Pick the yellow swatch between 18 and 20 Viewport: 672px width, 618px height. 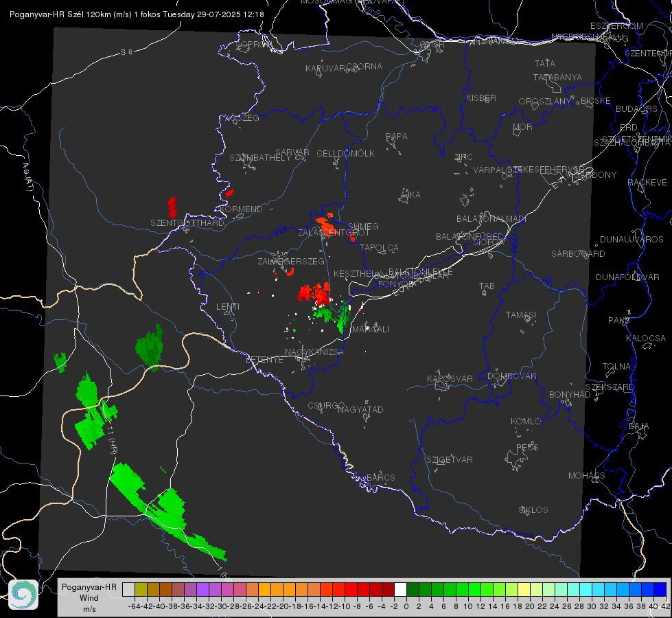(x=524, y=589)
